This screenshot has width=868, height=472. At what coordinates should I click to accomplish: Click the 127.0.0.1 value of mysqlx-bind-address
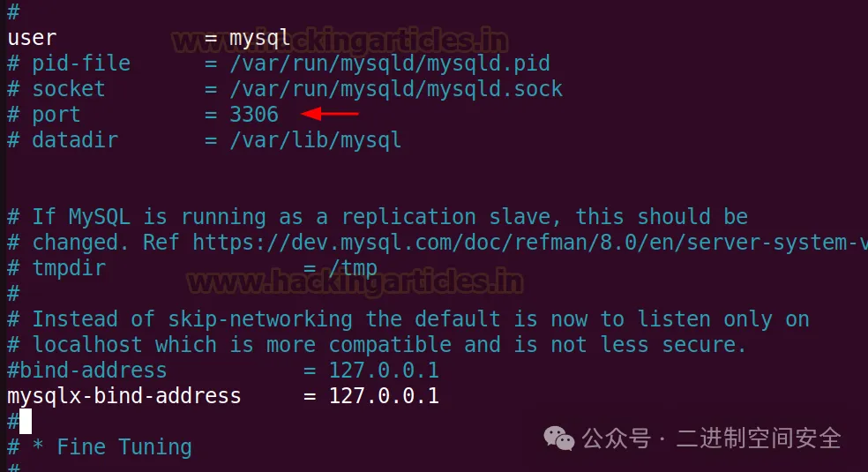click(384, 395)
